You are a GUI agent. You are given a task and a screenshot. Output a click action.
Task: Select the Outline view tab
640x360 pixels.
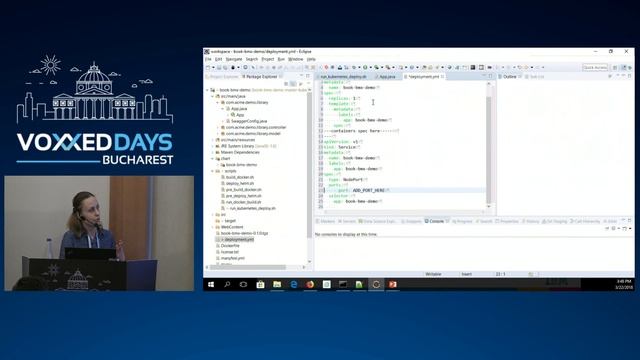pyautogui.click(x=509, y=77)
